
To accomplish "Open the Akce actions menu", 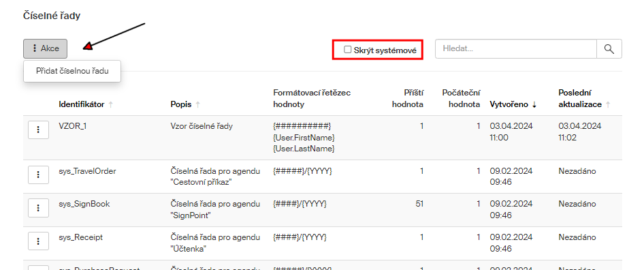I will tap(45, 48).
